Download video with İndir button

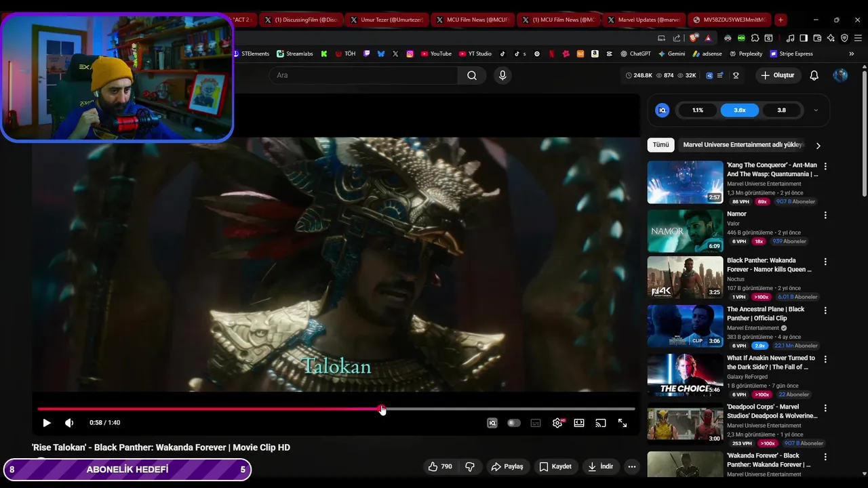(601, 466)
